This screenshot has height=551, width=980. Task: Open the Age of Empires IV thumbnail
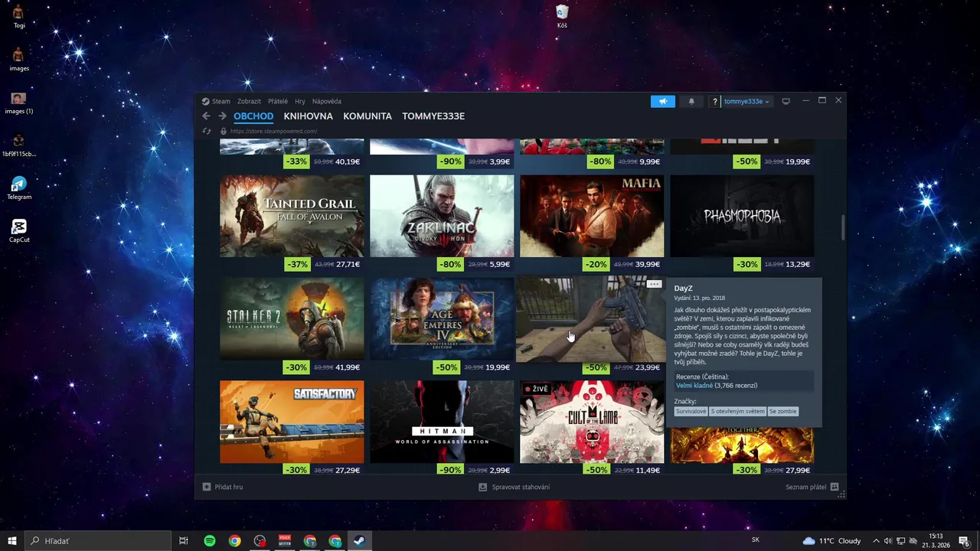[x=442, y=319]
